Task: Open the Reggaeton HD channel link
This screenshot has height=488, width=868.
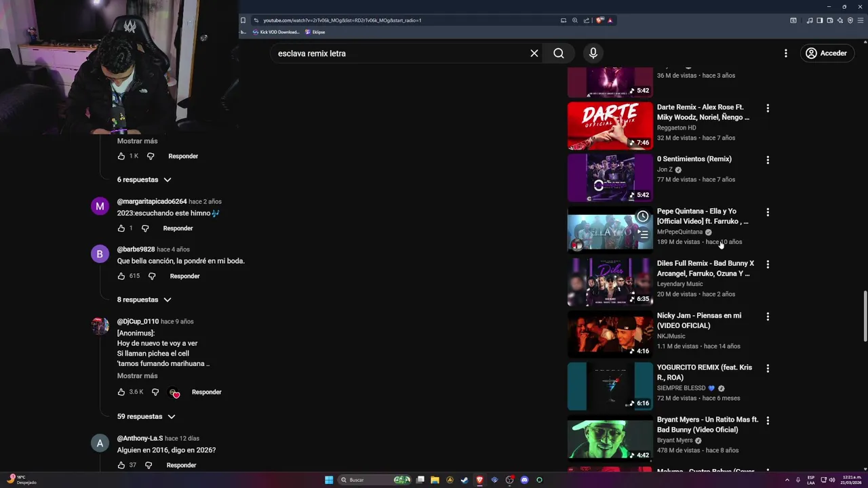Action: (676, 127)
